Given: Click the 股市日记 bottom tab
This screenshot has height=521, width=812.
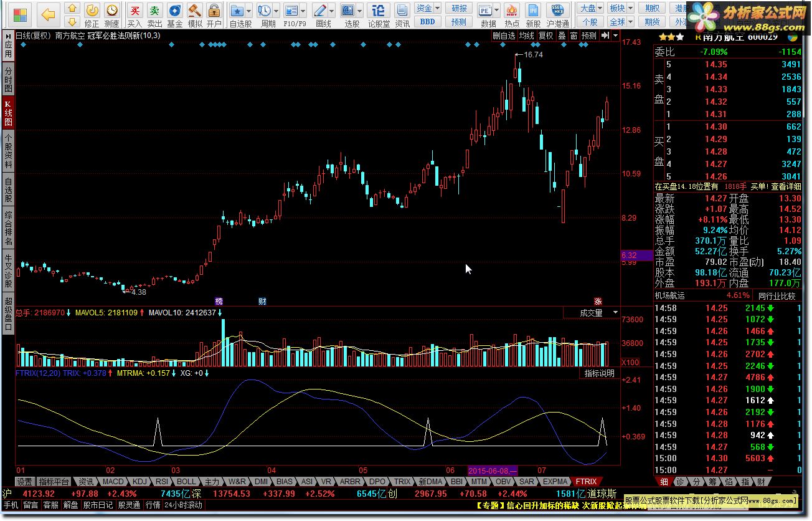Looking at the screenshot, I should coord(98,505).
